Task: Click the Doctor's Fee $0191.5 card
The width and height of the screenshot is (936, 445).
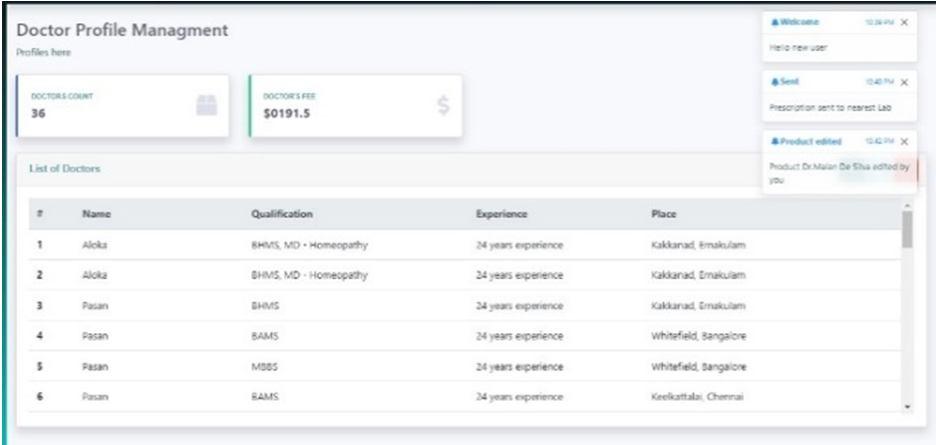Action: pyautogui.click(x=355, y=106)
